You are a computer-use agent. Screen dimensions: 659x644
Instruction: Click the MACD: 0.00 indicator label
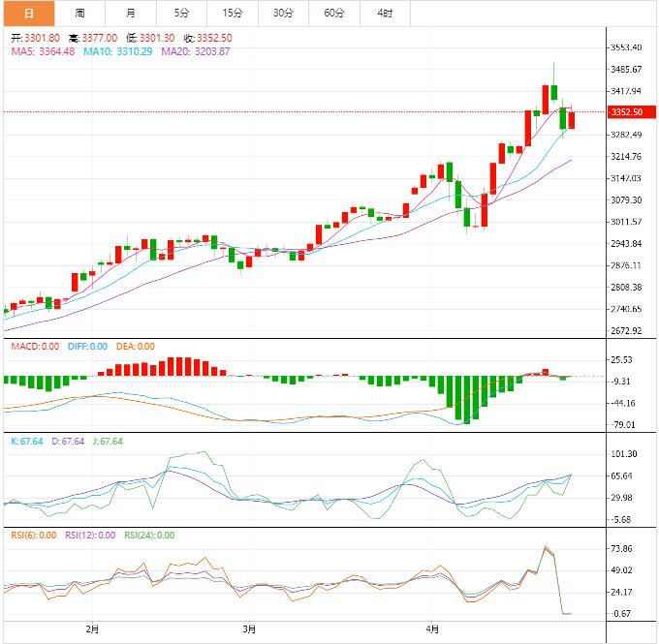pos(35,347)
